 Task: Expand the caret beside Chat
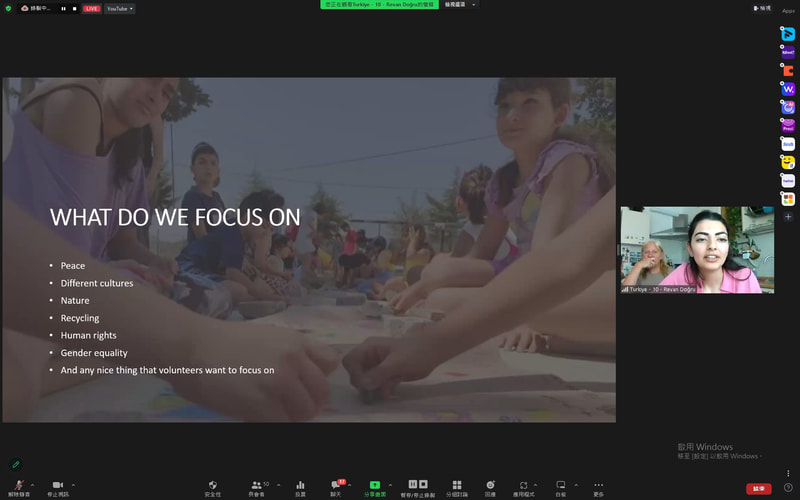click(349, 485)
